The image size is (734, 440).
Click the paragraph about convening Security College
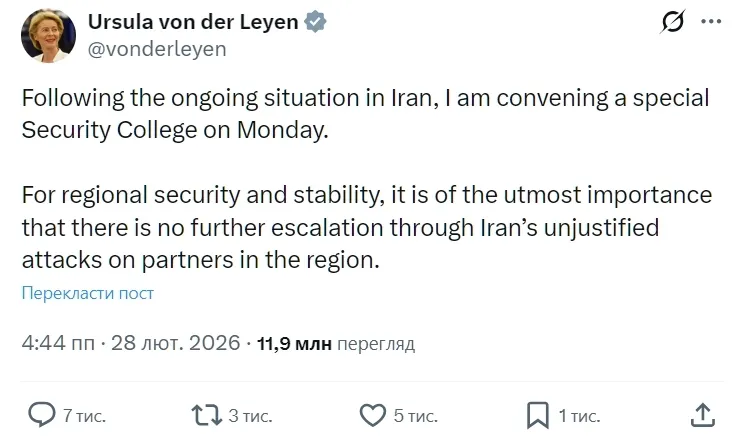click(x=365, y=115)
